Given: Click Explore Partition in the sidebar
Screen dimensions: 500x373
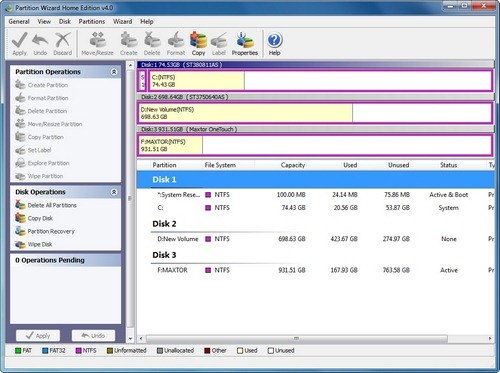Looking at the screenshot, I should point(42,163).
